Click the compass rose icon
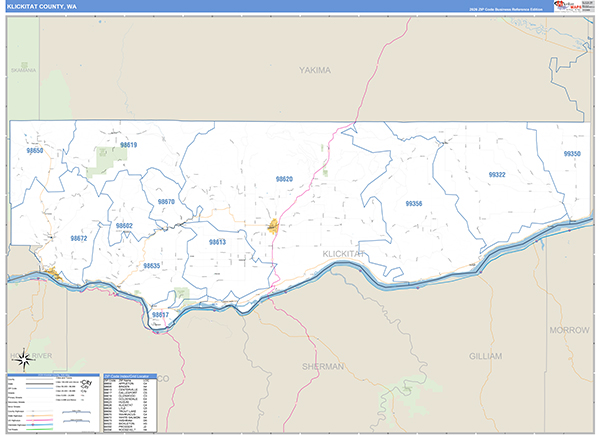Screen dimensions: 600x435 pos(23,360)
